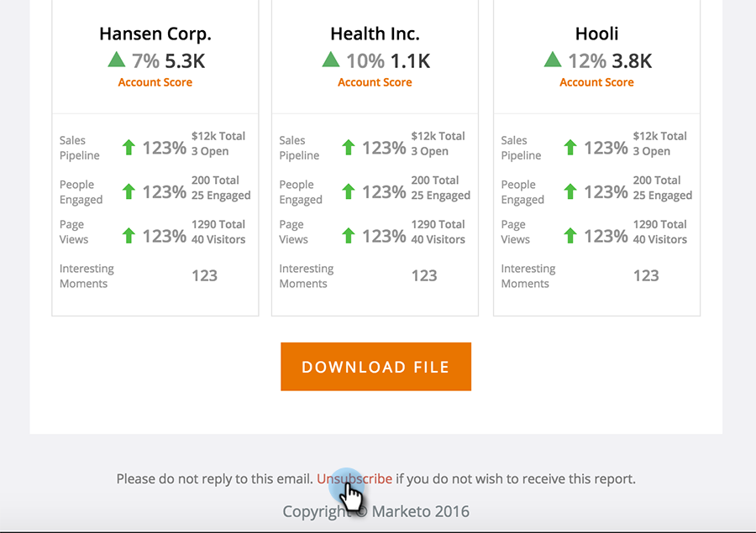This screenshot has width=756, height=533.
Task: Open the Unsubscribe link
Action: pos(354,478)
